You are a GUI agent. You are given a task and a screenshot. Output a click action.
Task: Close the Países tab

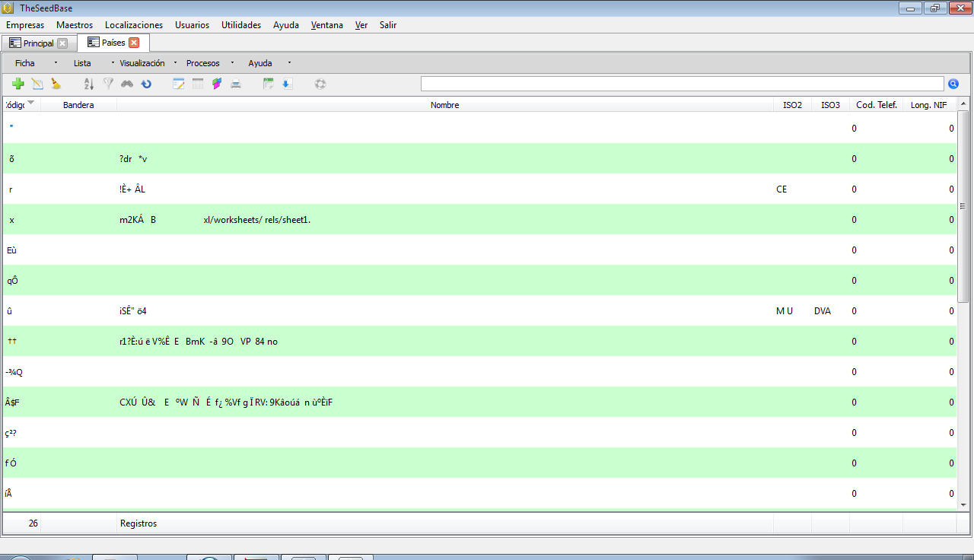(x=134, y=43)
